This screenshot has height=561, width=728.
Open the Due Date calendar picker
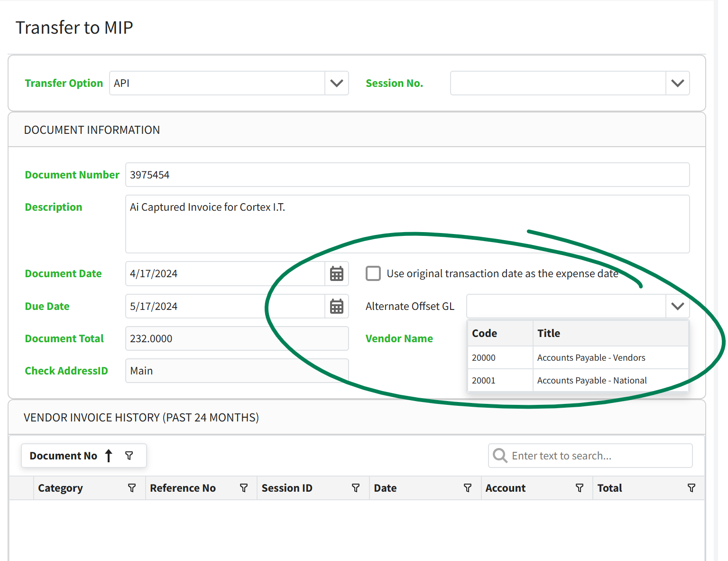(337, 307)
